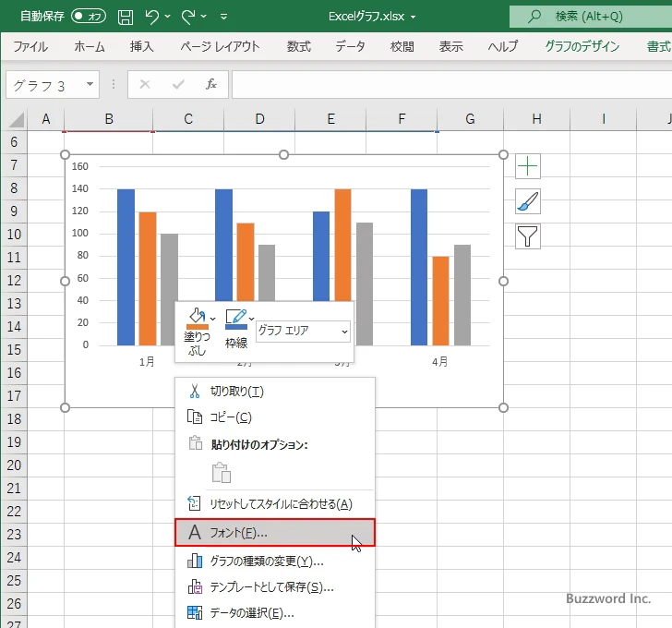Screen dimensions: 672x628
Task: Open Chart Styles paintbrush button
Action: click(528, 201)
